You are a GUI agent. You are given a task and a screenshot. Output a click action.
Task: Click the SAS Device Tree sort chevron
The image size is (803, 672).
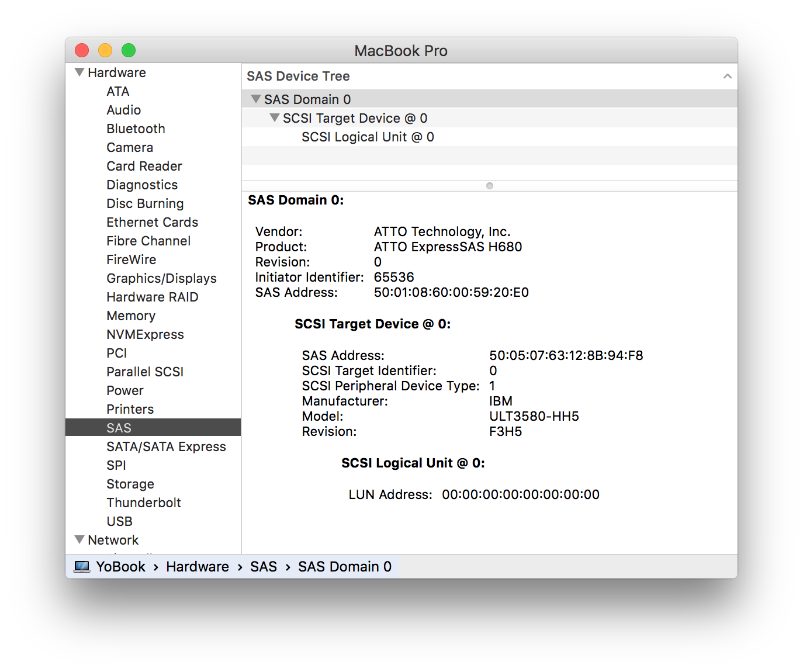tap(728, 76)
